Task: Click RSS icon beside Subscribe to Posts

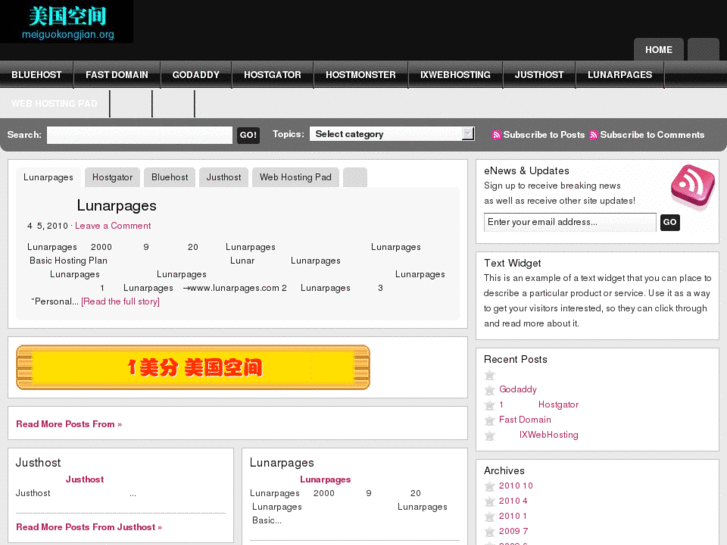Action: click(497, 135)
